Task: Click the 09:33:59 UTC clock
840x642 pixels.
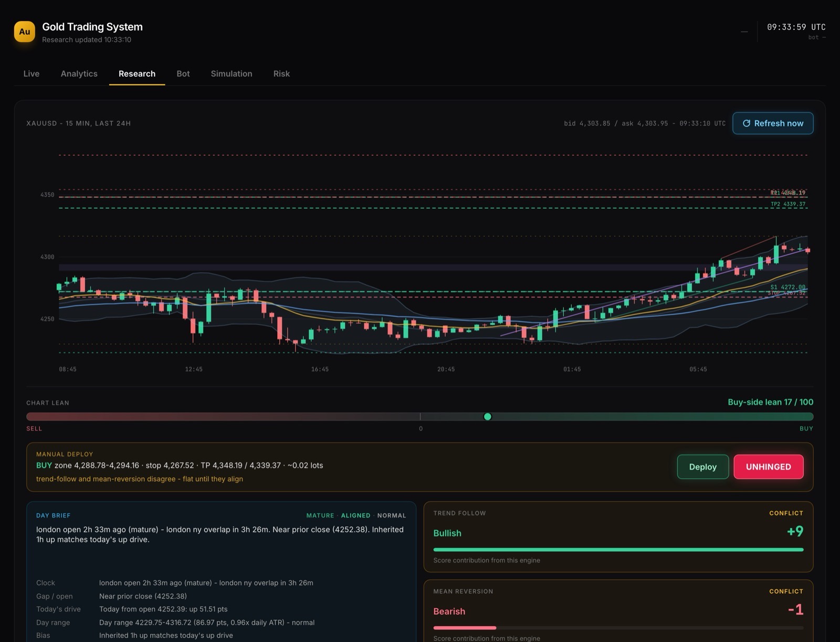Action: point(796,27)
